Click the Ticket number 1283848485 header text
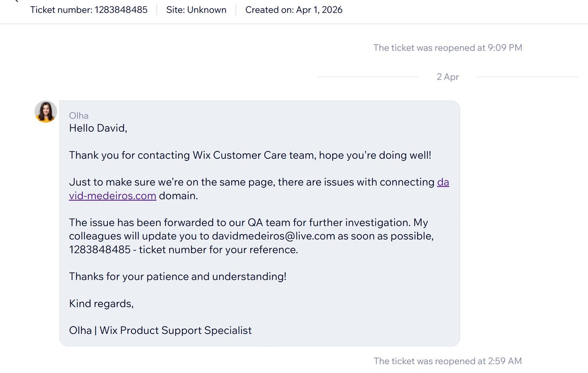 click(89, 10)
